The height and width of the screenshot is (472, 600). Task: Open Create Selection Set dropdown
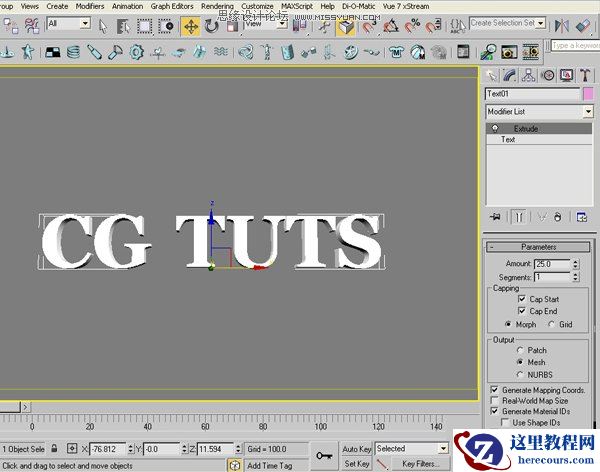pyautogui.click(x=541, y=23)
